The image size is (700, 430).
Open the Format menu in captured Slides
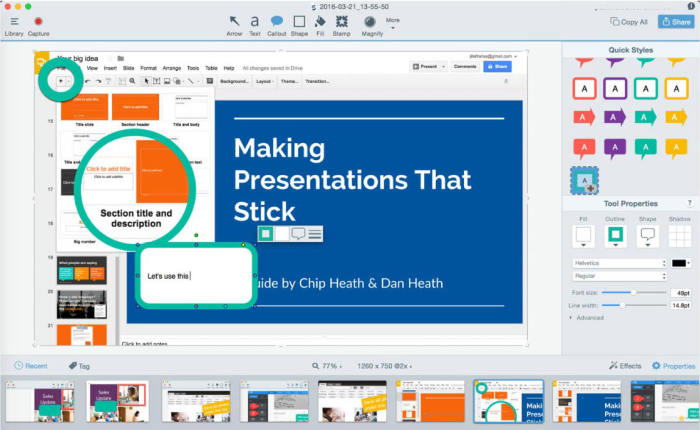pyautogui.click(x=148, y=68)
